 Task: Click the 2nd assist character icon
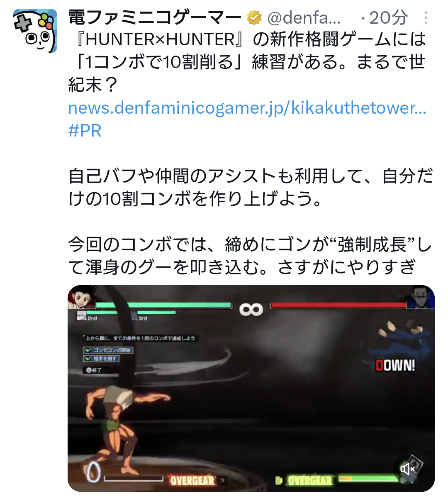click(82, 315)
